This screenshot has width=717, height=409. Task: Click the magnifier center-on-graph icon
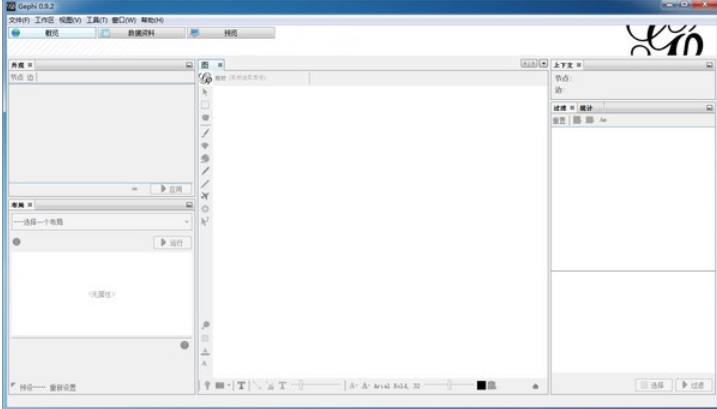(x=205, y=325)
